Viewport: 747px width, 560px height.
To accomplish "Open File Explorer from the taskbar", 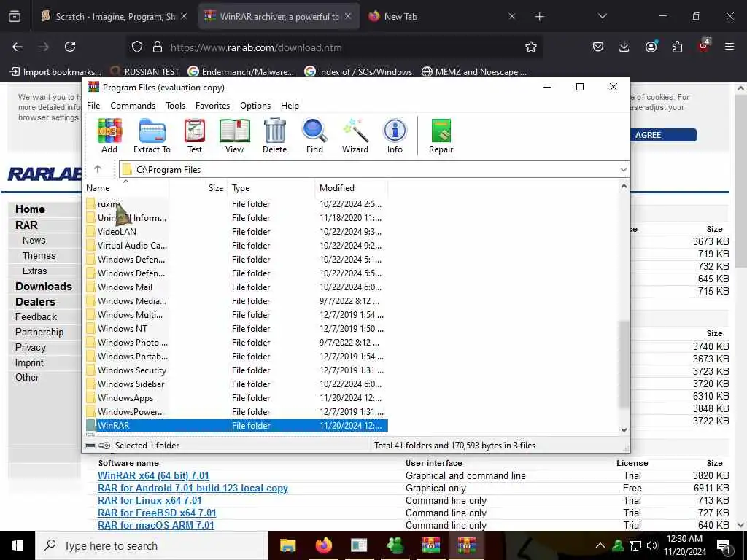I will point(287,545).
